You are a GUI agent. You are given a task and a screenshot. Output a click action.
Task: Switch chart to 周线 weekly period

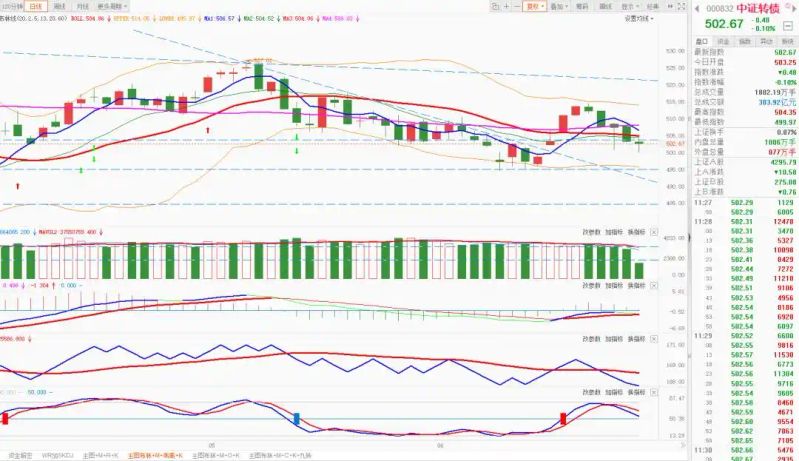click(60, 6)
